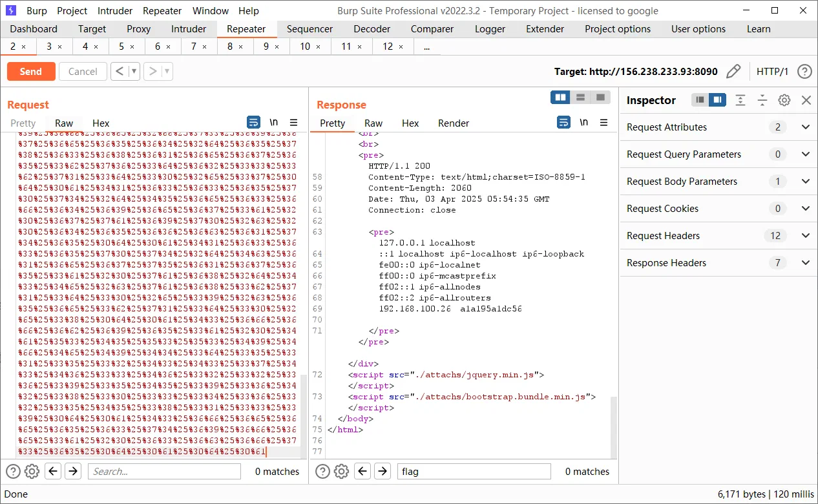The image size is (818, 504).
Task: Switch response view to Hex
Action: [x=410, y=123]
